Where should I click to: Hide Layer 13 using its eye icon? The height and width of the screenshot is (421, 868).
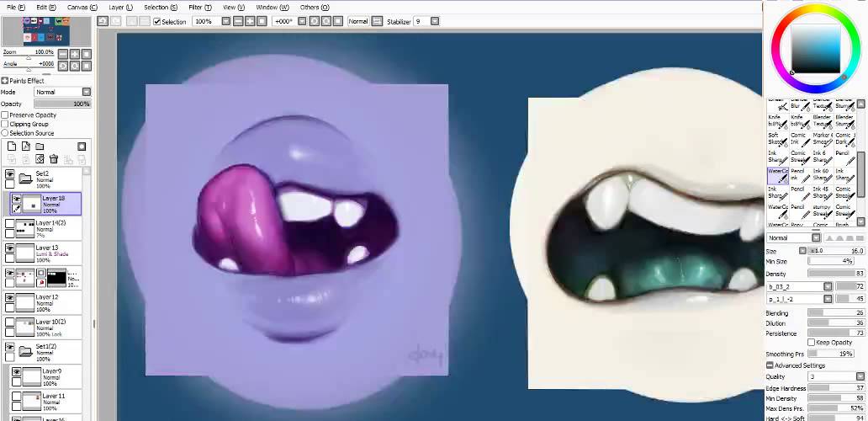(x=9, y=248)
